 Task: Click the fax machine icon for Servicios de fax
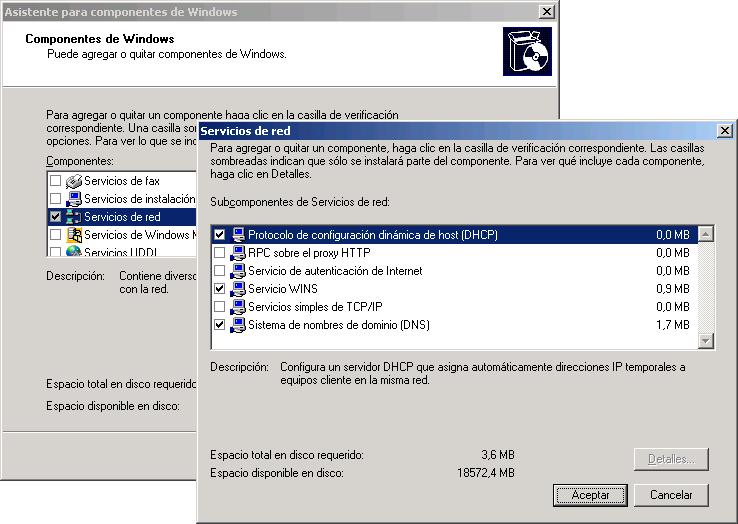pos(74,181)
